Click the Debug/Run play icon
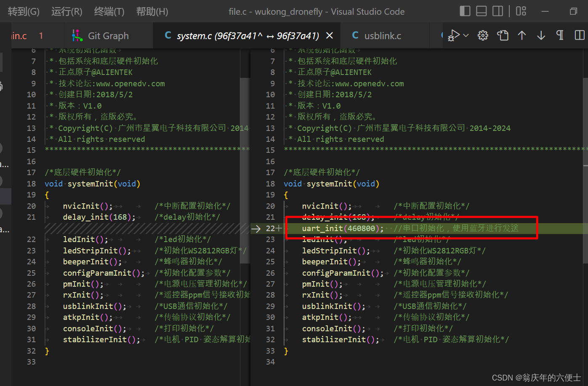The height and width of the screenshot is (386, 588). coord(454,35)
